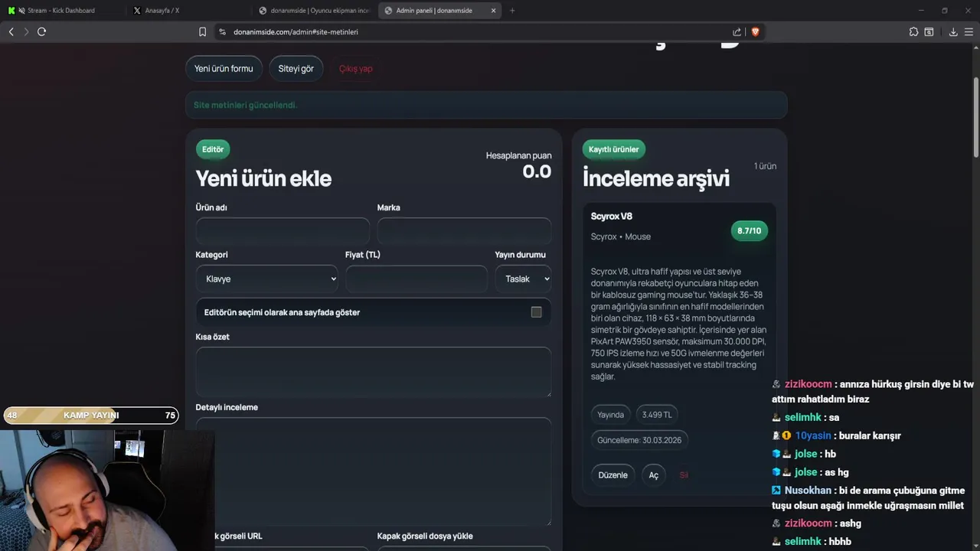Click the Scyrox V8 product title
980x551 pixels.
pyautogui.click(x=611, y=217)
